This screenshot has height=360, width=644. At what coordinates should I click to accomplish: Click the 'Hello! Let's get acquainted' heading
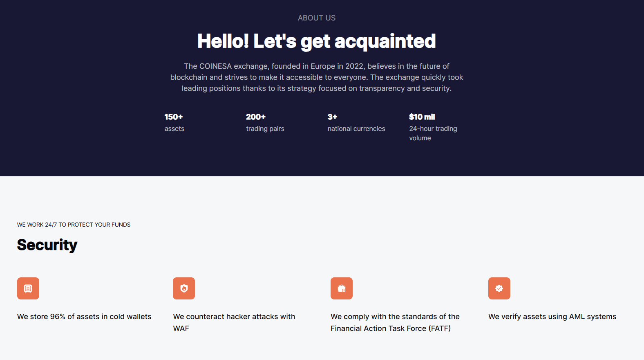pyautogui.click(x=316, y=41)
